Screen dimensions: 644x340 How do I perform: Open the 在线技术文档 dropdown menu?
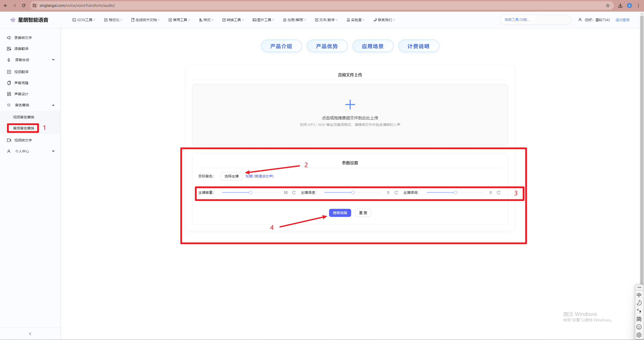point(145,20)
